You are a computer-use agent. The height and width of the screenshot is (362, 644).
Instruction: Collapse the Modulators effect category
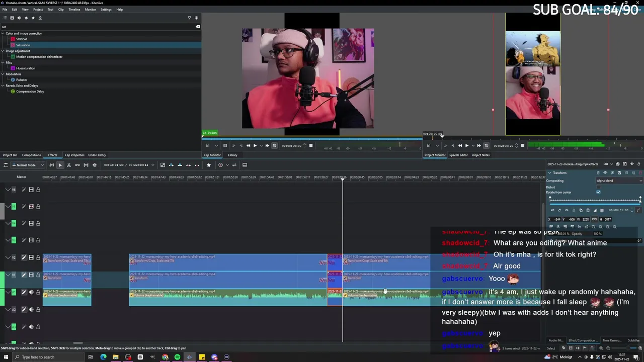coord(3,74)
